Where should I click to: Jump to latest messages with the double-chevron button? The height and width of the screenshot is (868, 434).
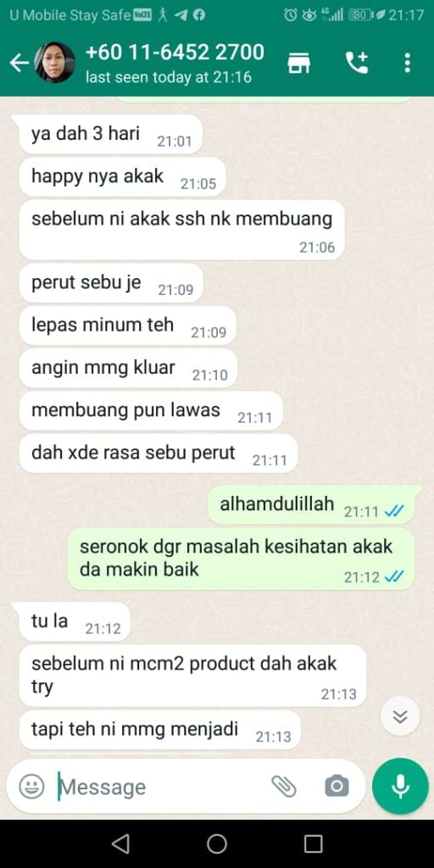[x=400, y=716]
